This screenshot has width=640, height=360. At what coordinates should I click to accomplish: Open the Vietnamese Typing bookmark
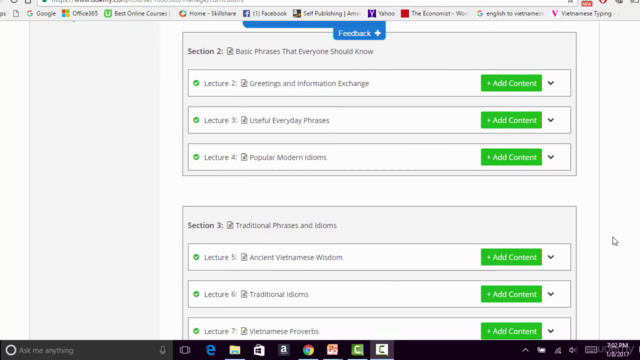pyautogui.click(x=584, y=13)
